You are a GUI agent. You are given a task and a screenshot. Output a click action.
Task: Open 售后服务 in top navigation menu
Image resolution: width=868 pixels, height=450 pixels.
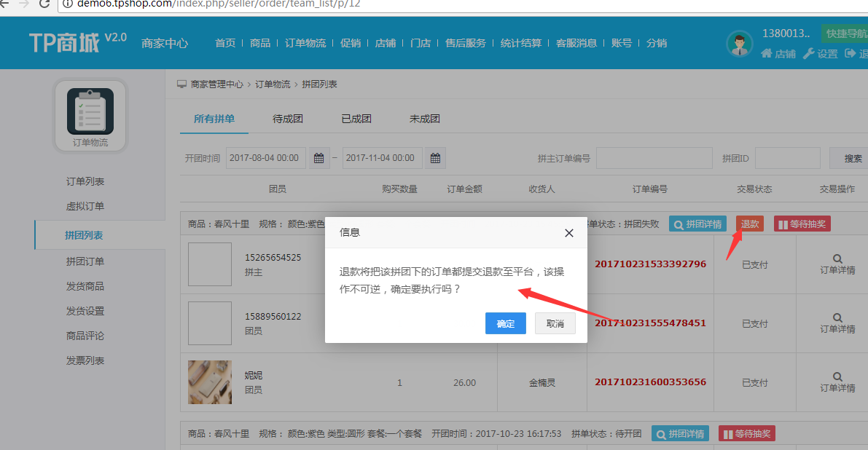465,43
